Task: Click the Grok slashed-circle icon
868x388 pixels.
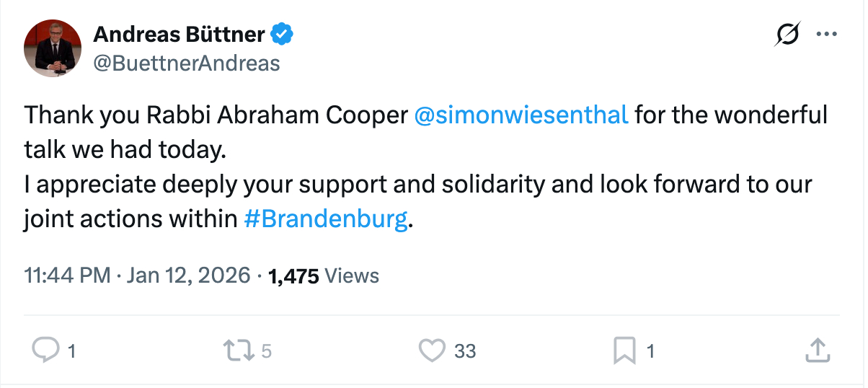Action: tap(787, 34)
